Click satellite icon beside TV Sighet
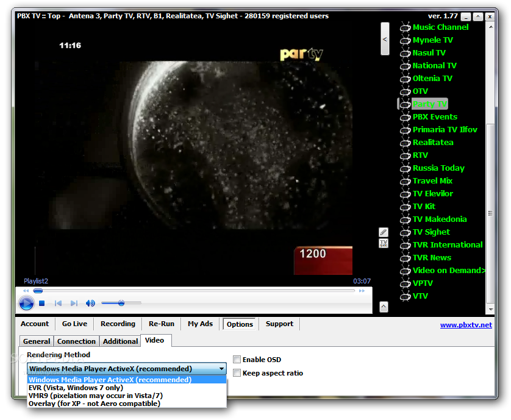The width and height of the screenshot is (511, 420). (x=405, y=232)
